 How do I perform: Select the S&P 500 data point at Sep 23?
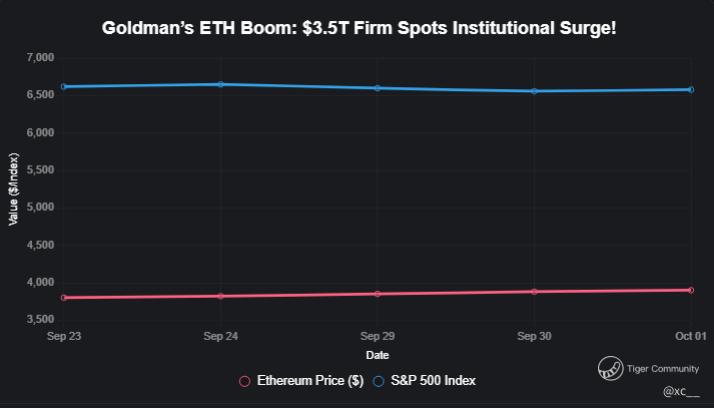tap(64, 87)
